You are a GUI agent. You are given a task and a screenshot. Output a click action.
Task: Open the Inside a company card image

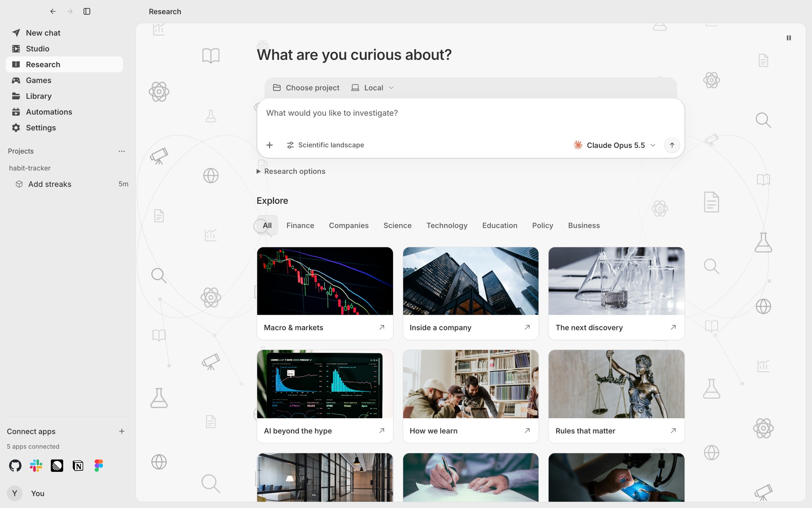click(x=471, y=281)
